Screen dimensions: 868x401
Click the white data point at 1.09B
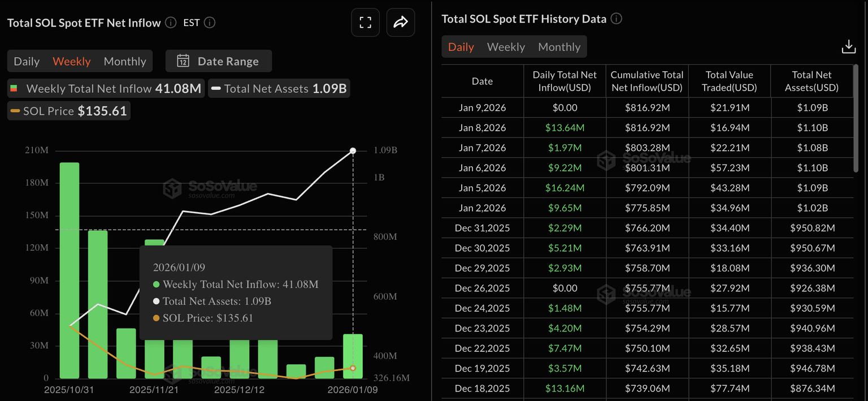pos(353,150)
